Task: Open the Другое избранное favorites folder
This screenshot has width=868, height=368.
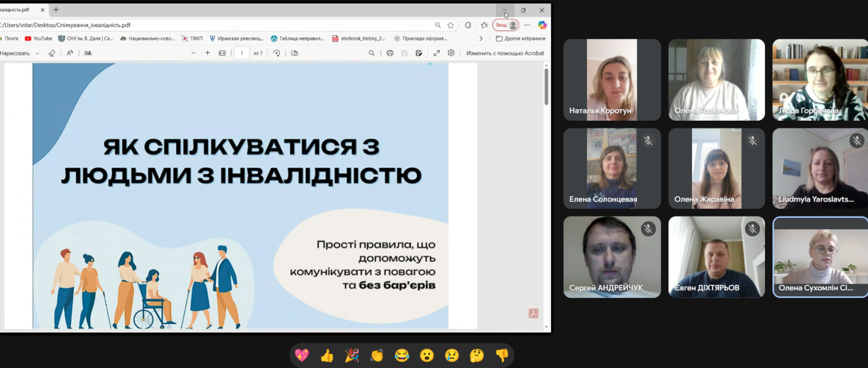Action: pyautogui.click(x=521, y=39)
